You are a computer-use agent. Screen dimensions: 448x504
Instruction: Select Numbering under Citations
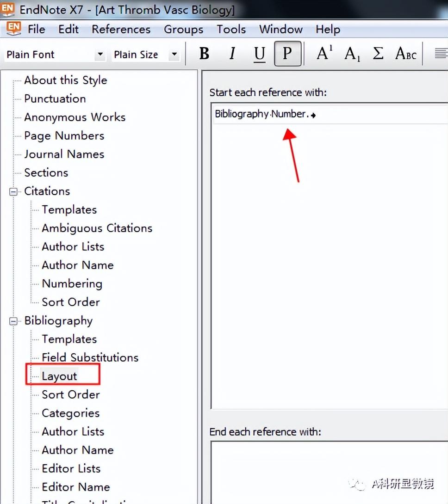pos(72,283)
